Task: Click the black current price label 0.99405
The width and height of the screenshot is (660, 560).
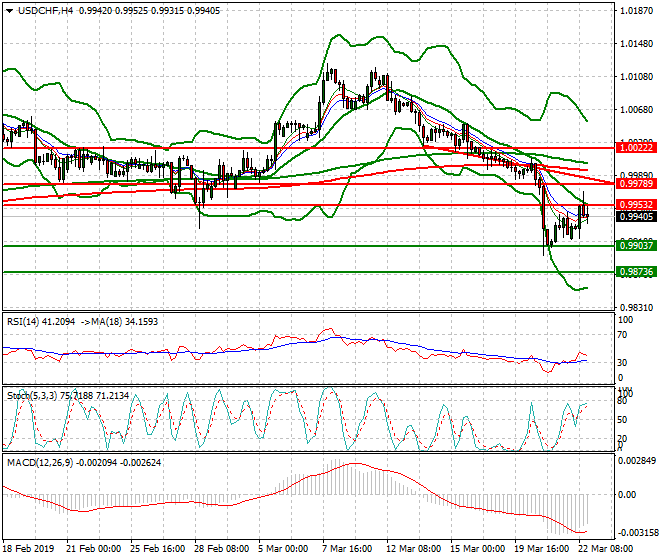Action: (636, 217)
